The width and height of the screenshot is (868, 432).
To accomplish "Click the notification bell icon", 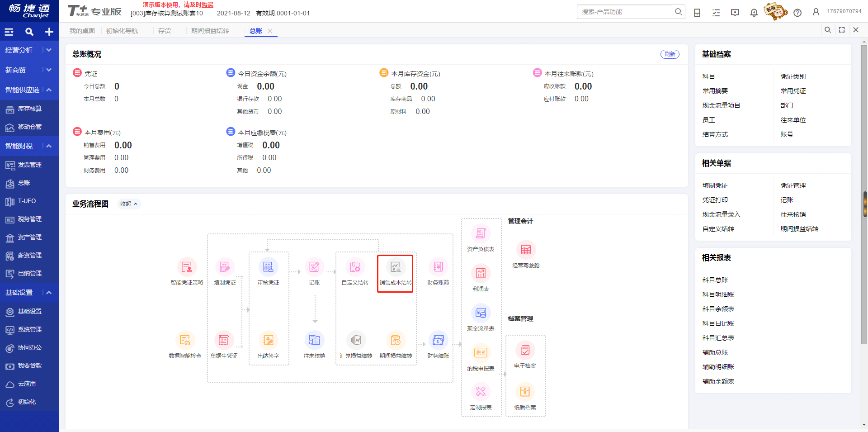I will [x=754, y=13].
